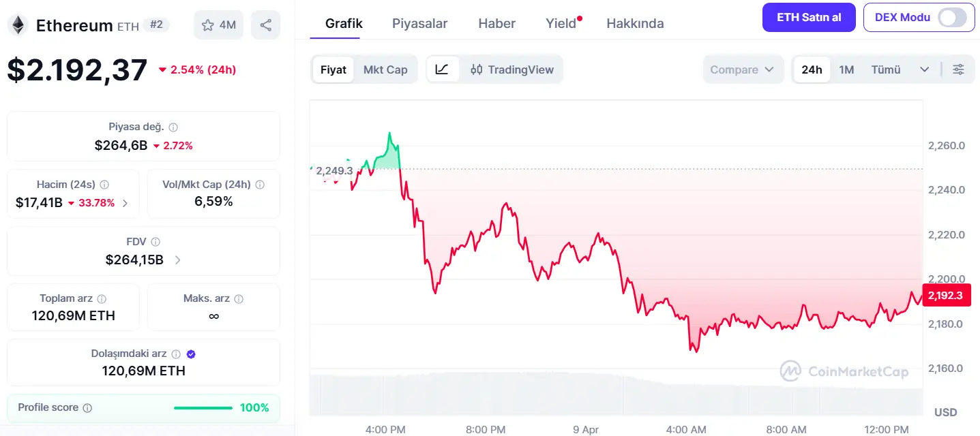
Task: Select the Tümü time range
Action: tap(886, 69)
